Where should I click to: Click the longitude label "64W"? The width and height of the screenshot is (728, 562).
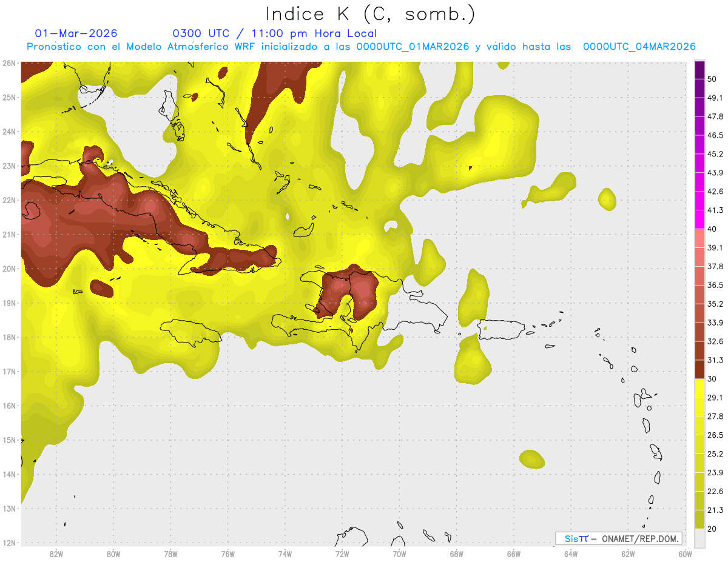click(571, 554)
